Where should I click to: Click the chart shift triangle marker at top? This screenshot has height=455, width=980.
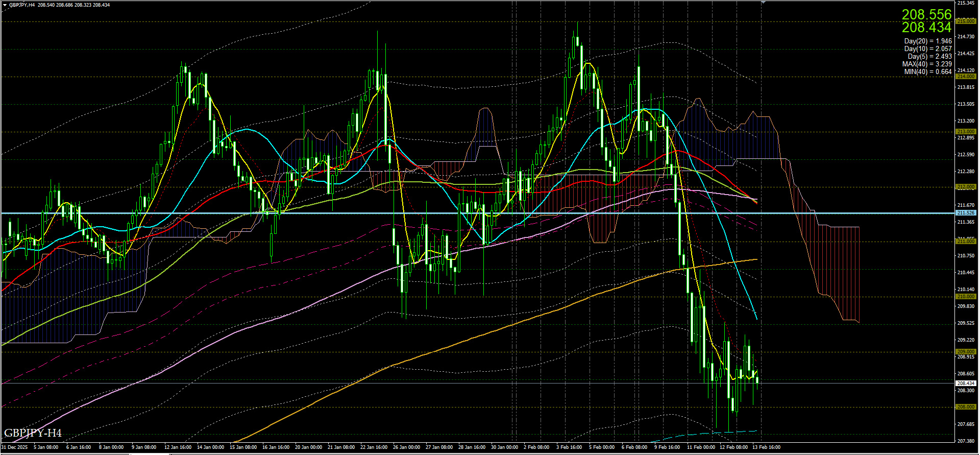click(764, 3)
